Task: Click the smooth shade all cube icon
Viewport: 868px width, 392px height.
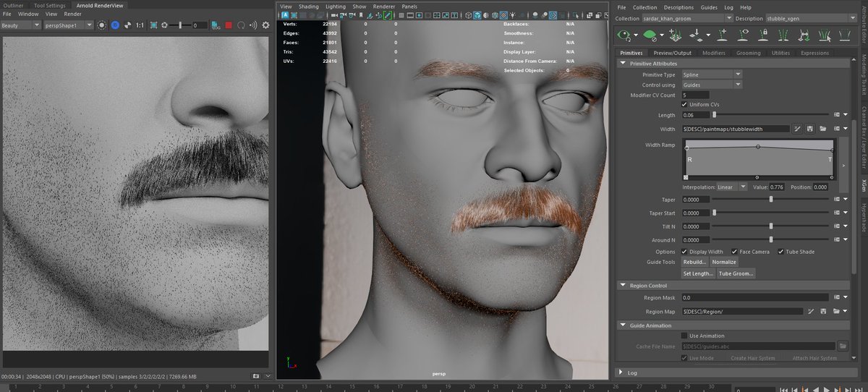Action: [x=477, y=15]
